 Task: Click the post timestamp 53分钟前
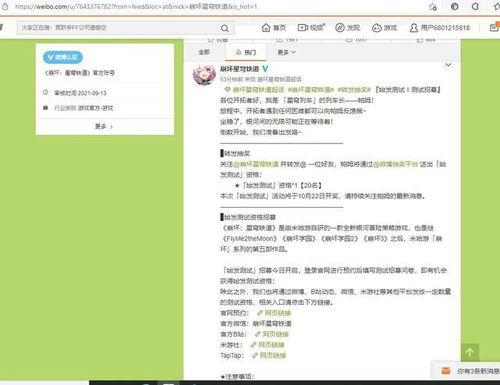231,79
